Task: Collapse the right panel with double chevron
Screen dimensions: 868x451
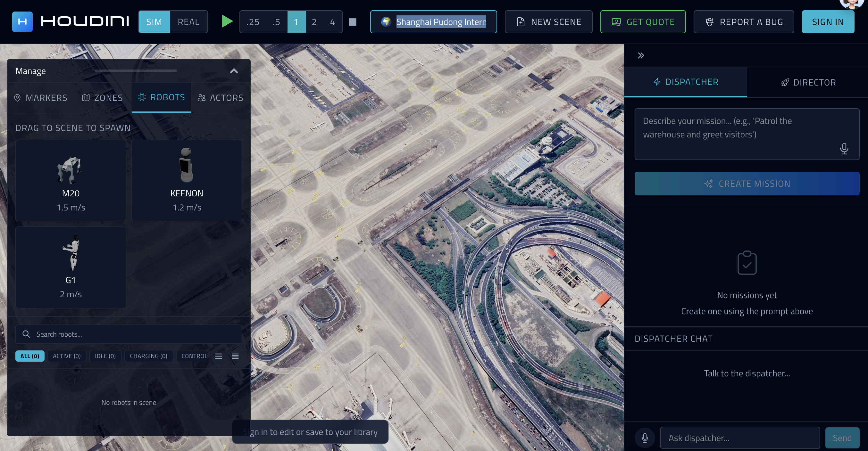Action: [641, 56]
